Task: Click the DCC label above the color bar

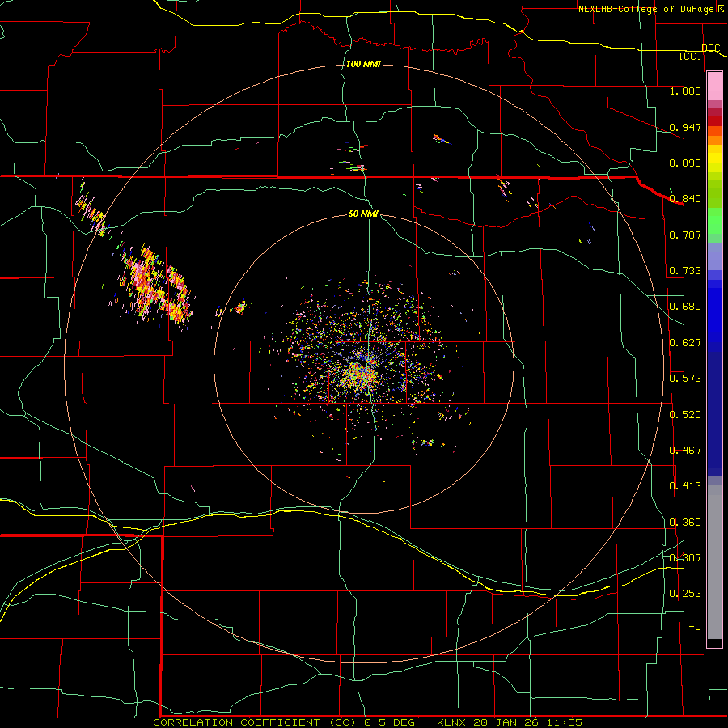Action: click(711, 48)
